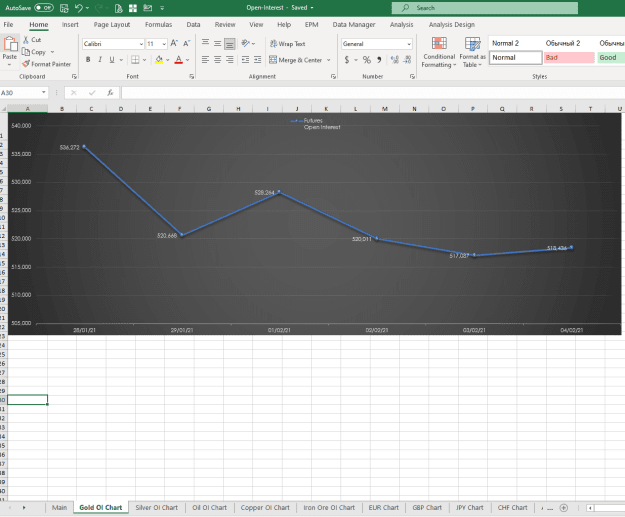Toggle bottom align button
The height and width of the screenshot is (517, 625).
tap(230, 43)
